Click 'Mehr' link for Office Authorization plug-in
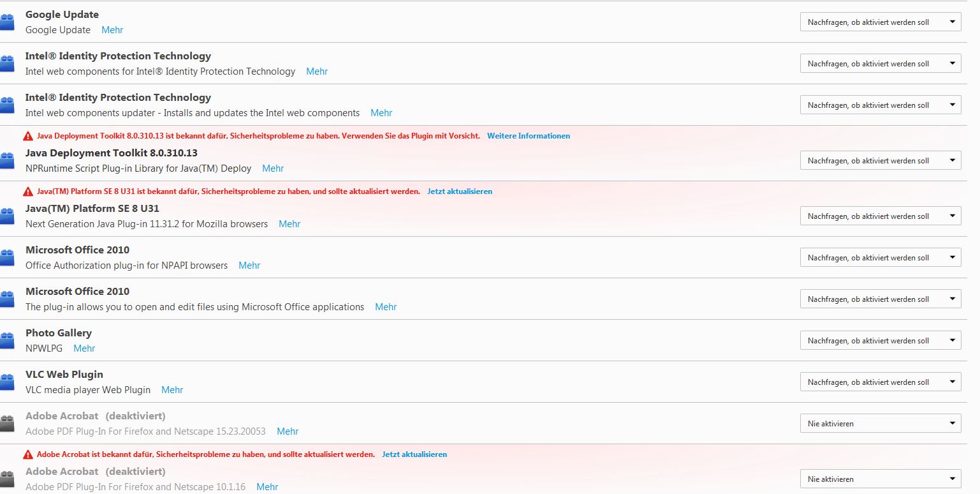Viewport: 980px width, 494px height. (x=249, y=266)
